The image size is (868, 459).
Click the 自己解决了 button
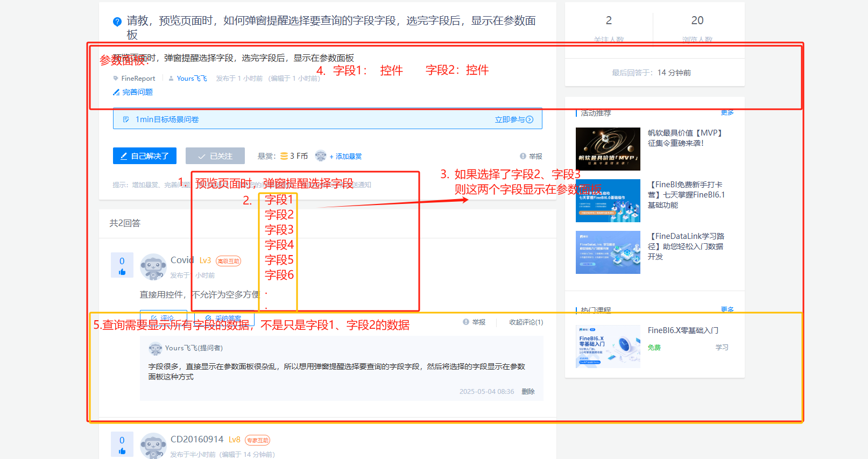145,156
